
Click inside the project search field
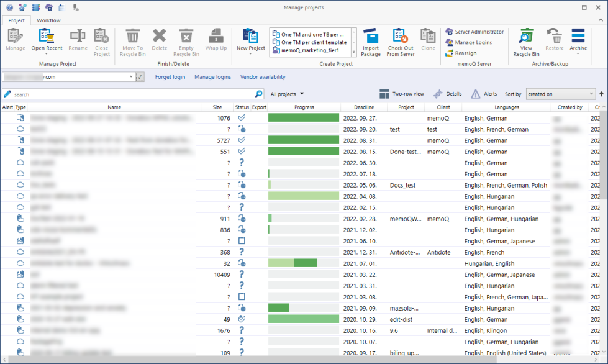[x=124, y=94]
